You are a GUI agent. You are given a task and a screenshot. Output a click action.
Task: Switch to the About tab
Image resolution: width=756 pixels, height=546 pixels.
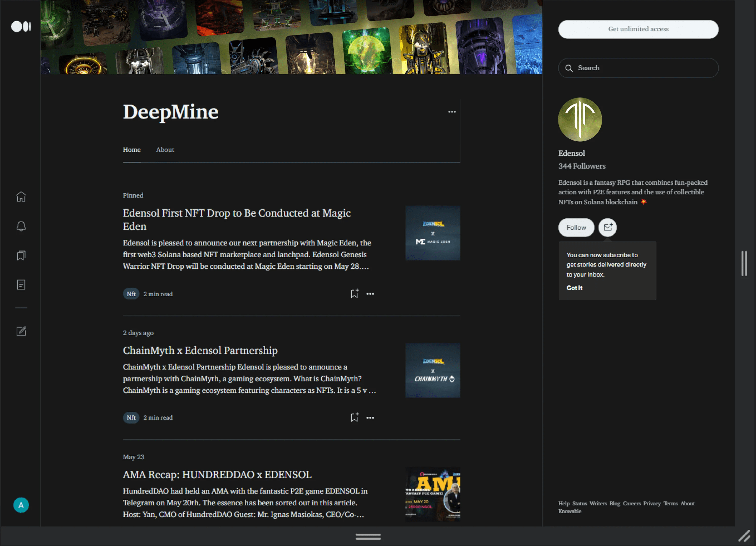click(x=165, y=150)
